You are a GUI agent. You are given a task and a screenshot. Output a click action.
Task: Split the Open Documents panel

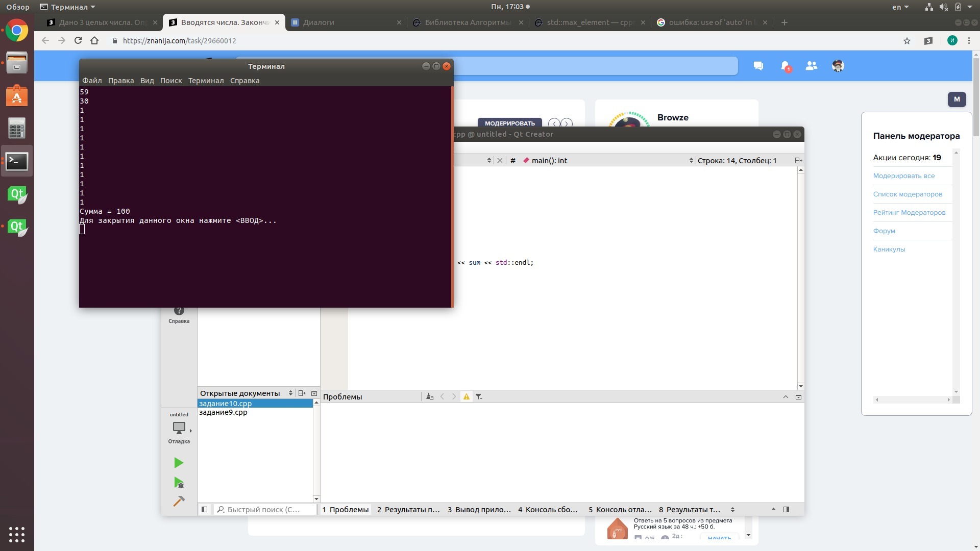point(302,393)
